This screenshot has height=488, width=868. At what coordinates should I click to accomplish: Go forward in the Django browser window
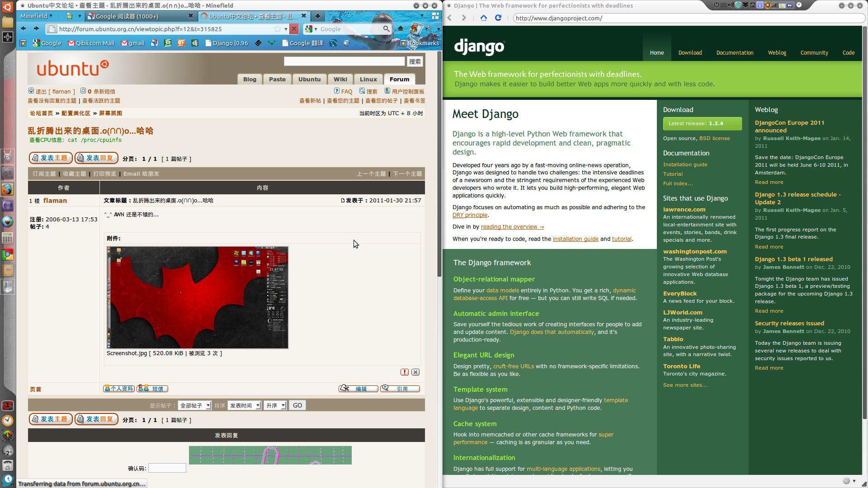point(464,18)
